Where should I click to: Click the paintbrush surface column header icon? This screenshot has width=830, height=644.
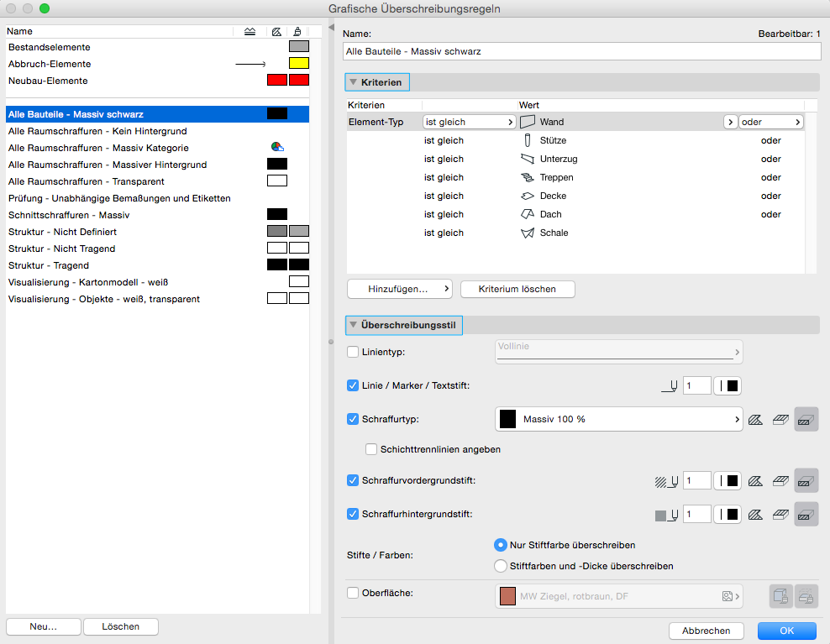tap(298, 31)
